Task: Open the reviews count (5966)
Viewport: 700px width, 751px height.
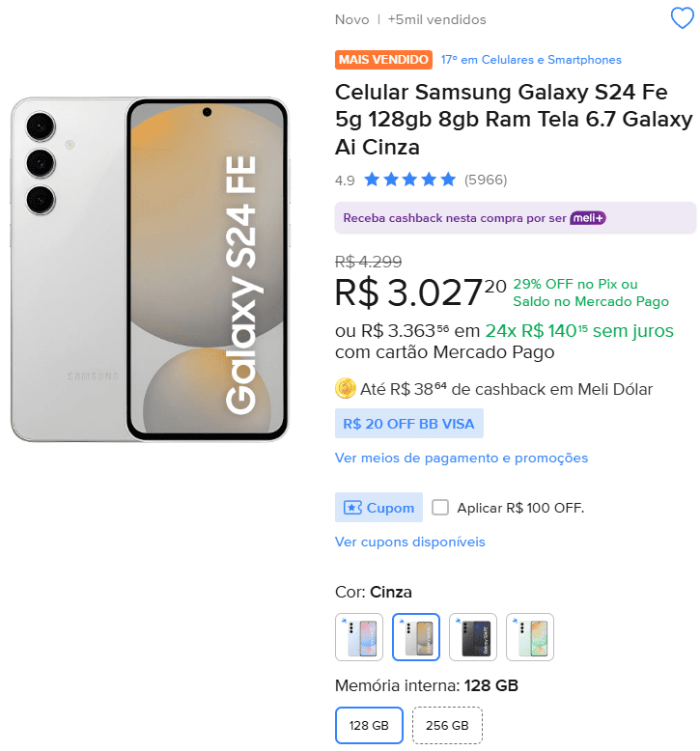Action: tap(486, 181)
